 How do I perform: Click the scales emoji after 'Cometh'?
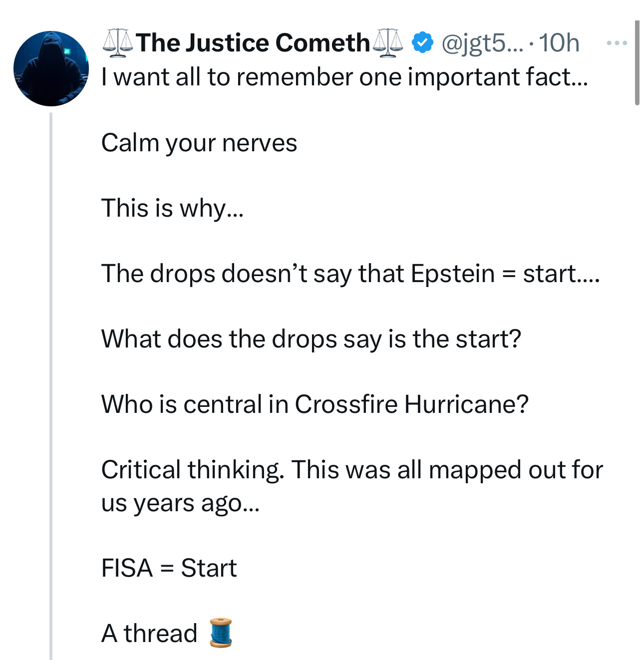[x=388, y=43]
